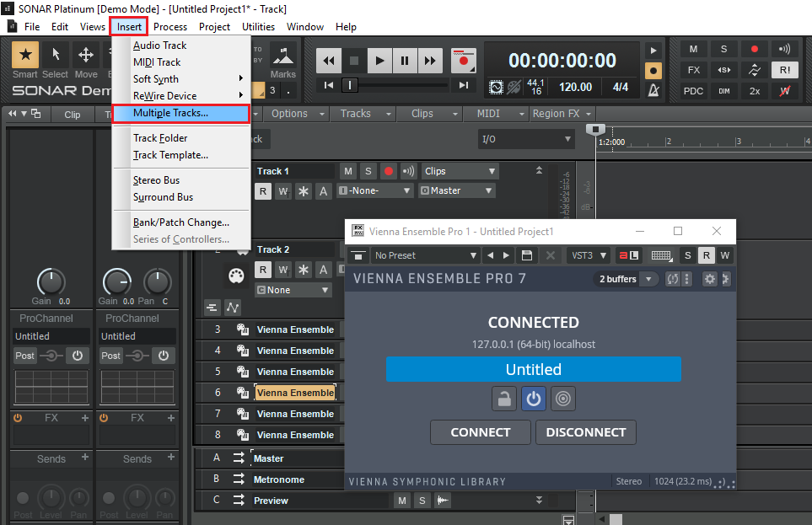Arm the transport Record button
This screenshot has width=812, height=525.
point(464,61)
